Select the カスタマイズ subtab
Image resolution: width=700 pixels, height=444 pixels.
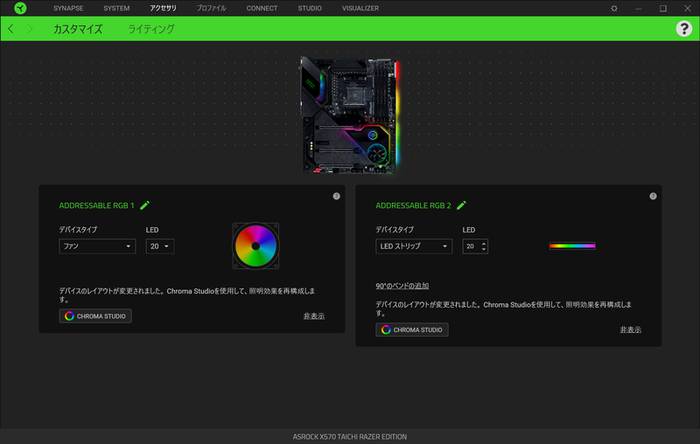[x=78, y=29]
